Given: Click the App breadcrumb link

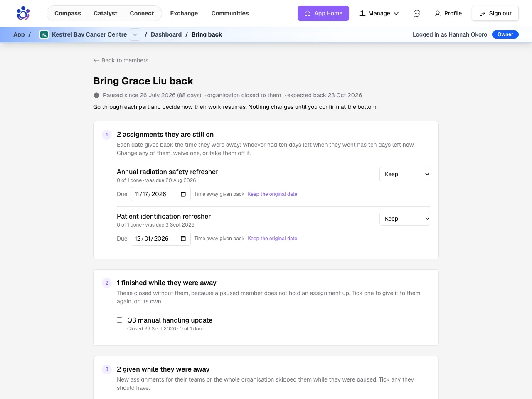Looking at the screenshot, I should click(19, 34).
